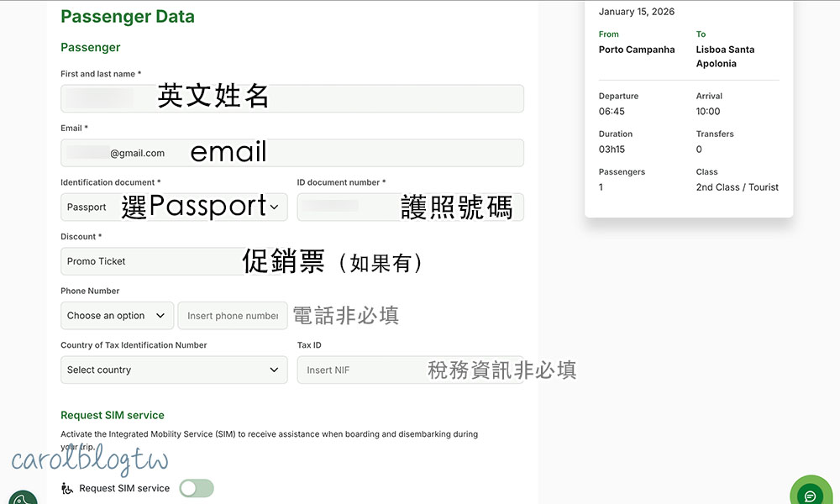This screenshot has height=504, width=840.
Task: Click the green round icon at bottom-left corner
Action: (x=23, y=498)
